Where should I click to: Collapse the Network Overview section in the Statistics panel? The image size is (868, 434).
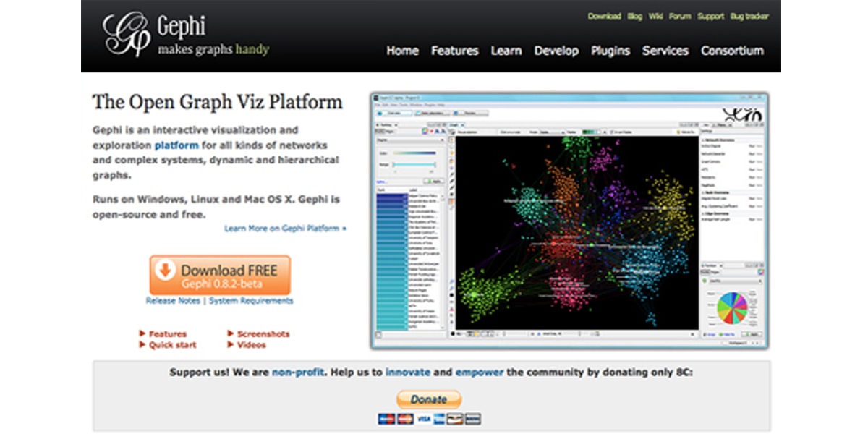pos(705,140)
